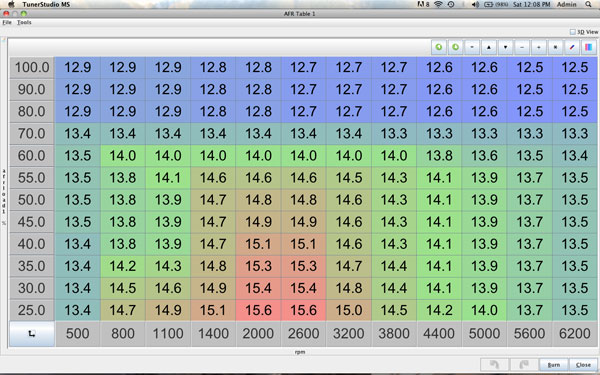Click the Close button at bottom right
Viewport: 600px width, 375px height.
(583, 365)
